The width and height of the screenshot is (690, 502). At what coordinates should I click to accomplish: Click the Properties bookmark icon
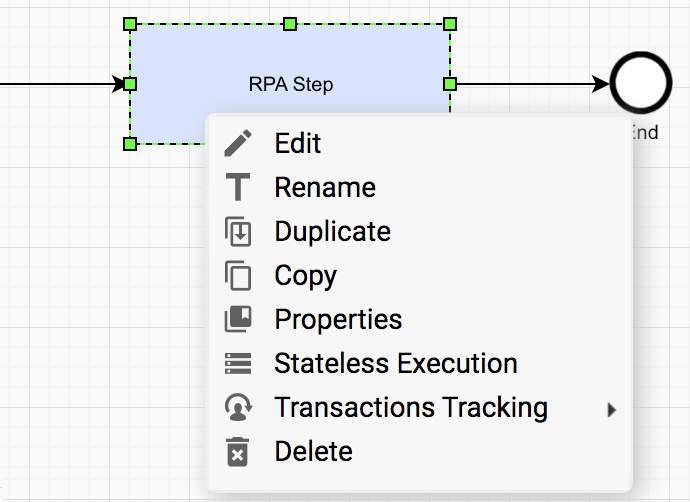[238, 319]
